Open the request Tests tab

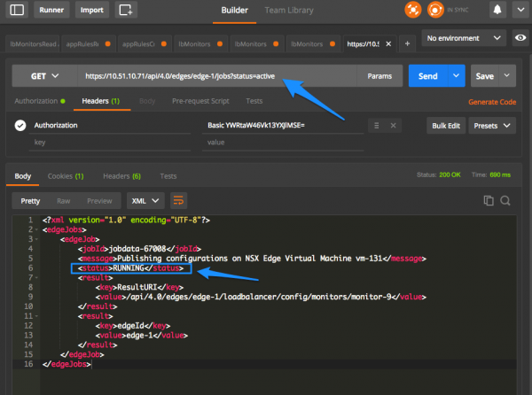coord(254,101)
